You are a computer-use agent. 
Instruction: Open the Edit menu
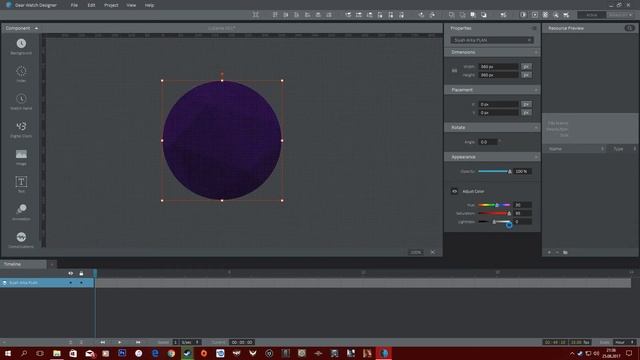tap(91, 5)
